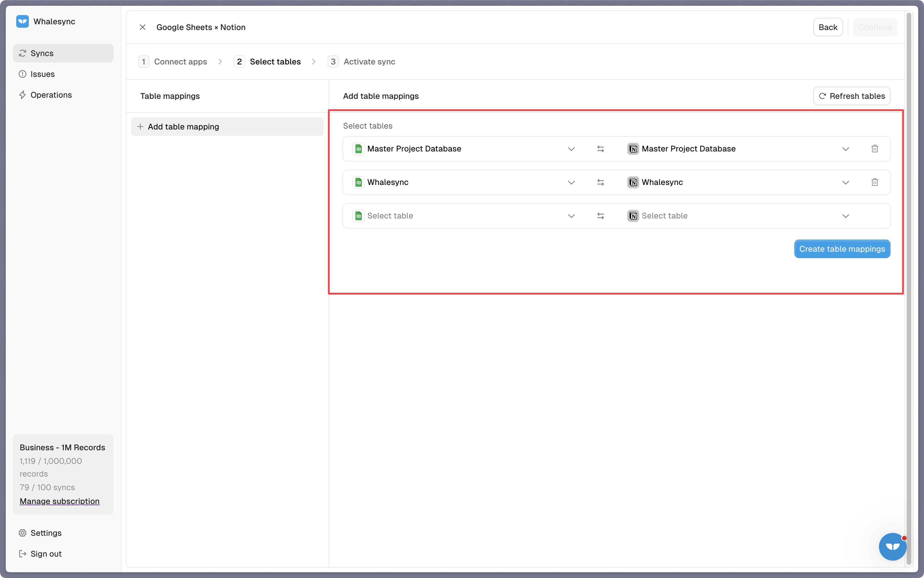Switch to the Activate sync step
Screen dimensions: 924x578
362,62
